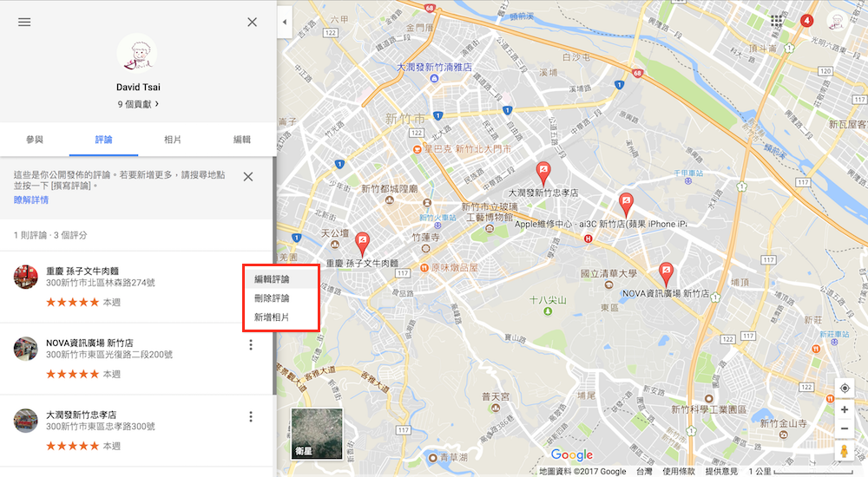Zoom in the map with plus button
The image size is (868, 477).
[x=845, y=409]
